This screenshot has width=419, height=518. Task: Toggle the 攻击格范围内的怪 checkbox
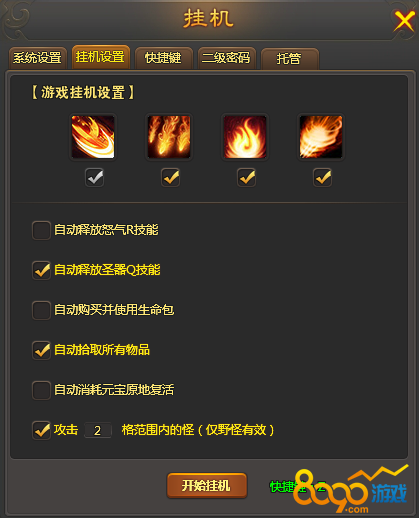click(41, 430)
